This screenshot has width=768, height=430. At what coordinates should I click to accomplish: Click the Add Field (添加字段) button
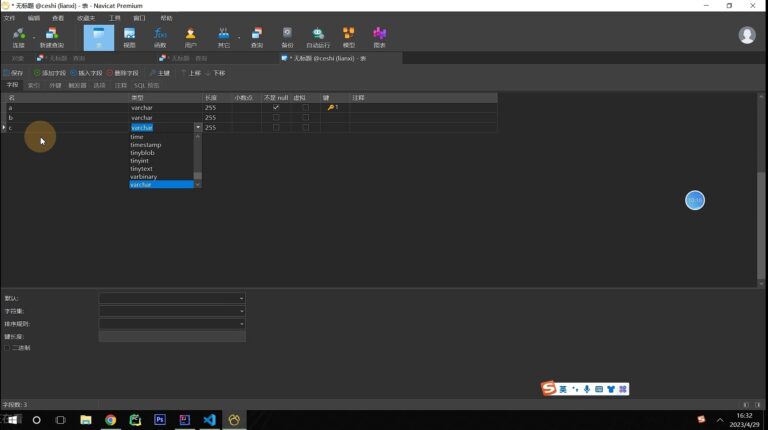point(49,73)
